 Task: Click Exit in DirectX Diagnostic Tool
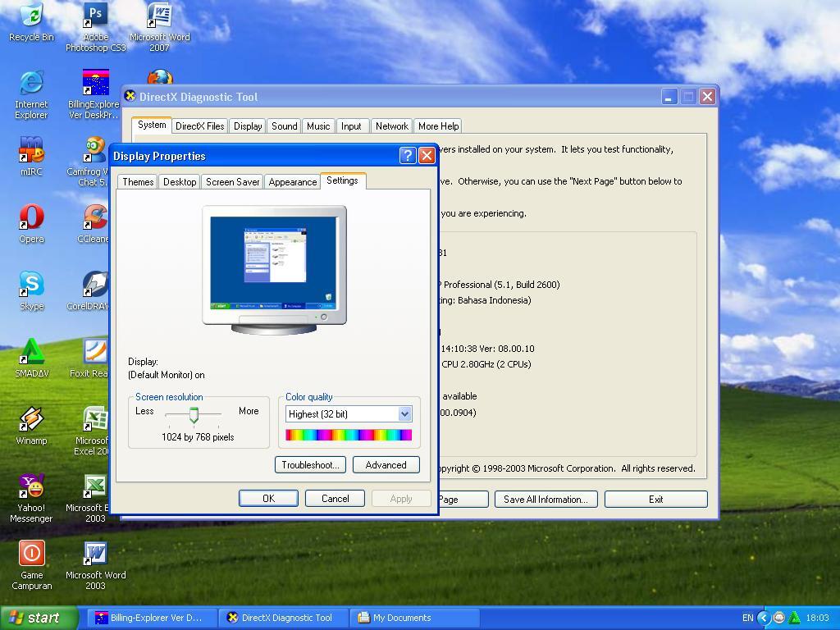[655, 500]
